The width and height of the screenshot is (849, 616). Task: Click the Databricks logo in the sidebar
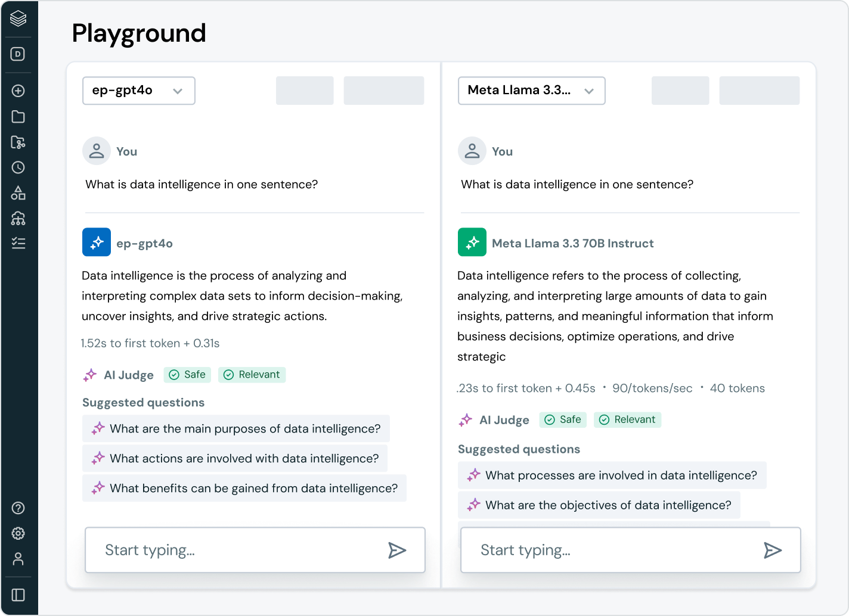pos(18,19)
